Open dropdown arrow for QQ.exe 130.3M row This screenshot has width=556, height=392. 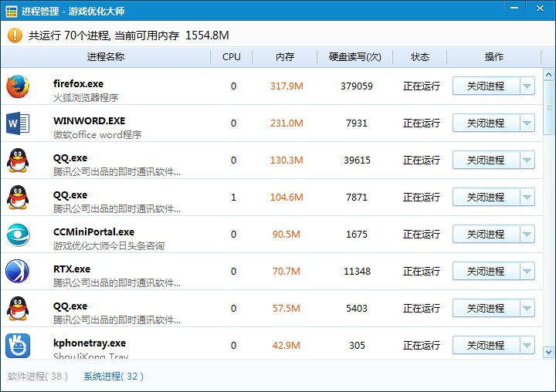pos(527,161)
